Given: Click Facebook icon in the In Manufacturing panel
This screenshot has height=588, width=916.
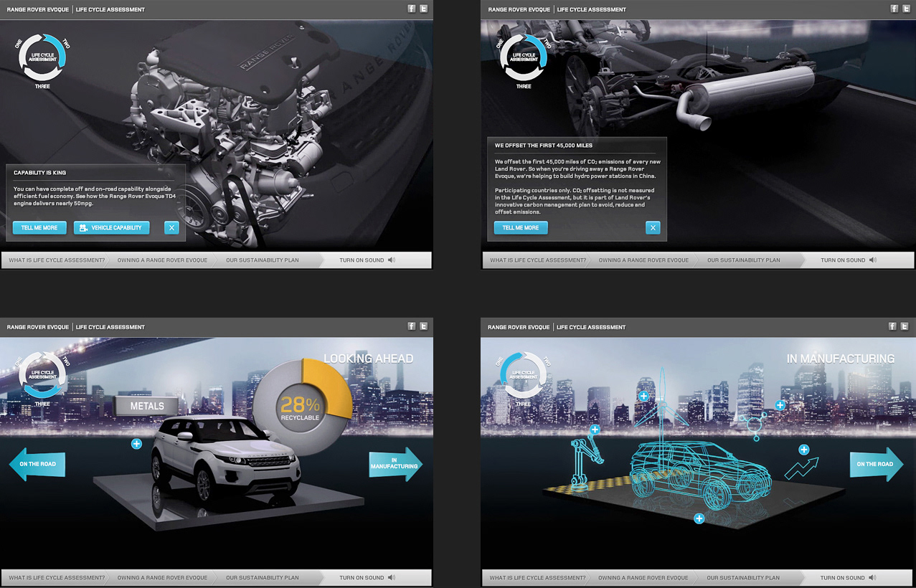Looking at the screenshot, I should [892, 326].
